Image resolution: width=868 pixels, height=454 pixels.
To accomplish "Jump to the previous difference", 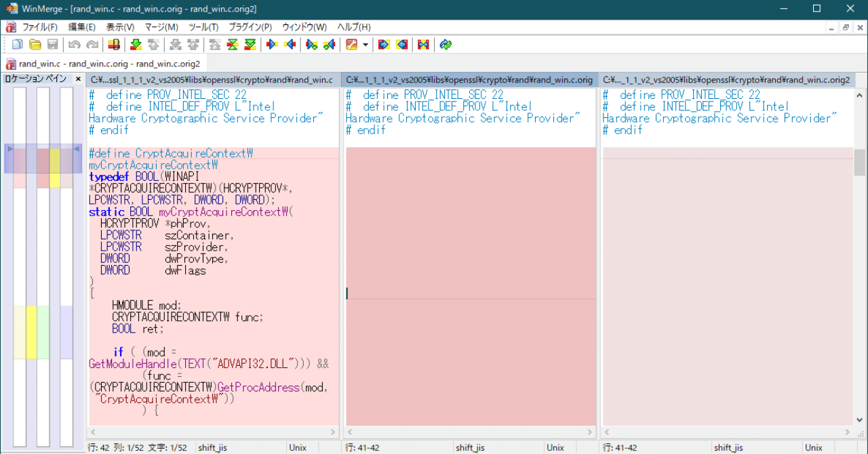I will click(153, 45).
